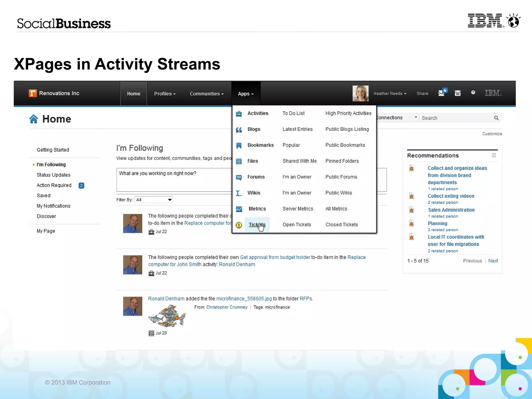Open microfinance_558605.jpg file link
Viewport: 532px width, 399px height.
point(244,299)
